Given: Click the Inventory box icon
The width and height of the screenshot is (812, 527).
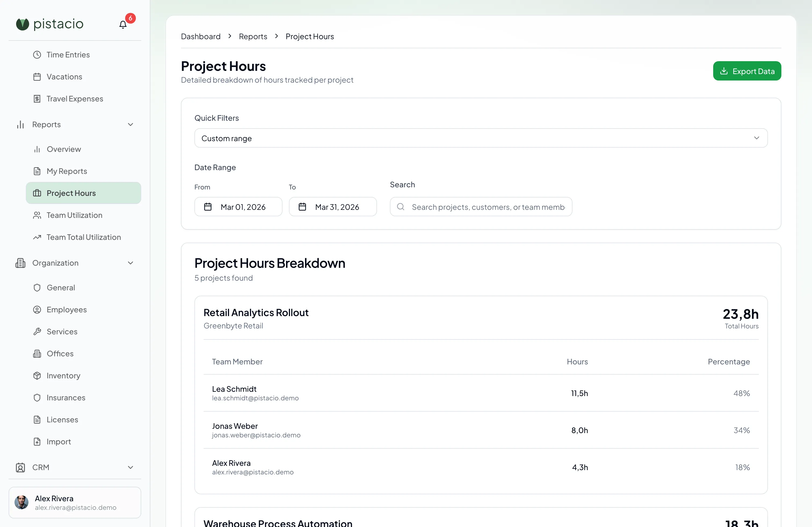Looking at the screenshot, I should click(x=37, y=376).
